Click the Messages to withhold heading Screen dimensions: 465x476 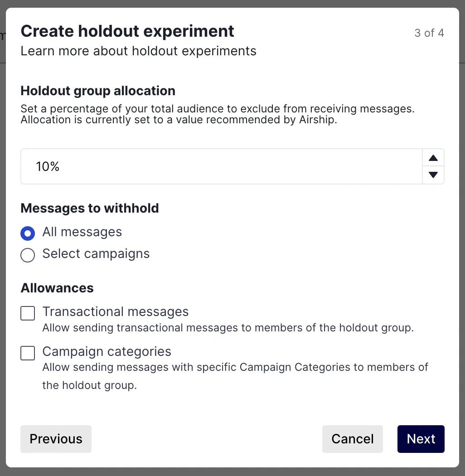[x=90, y=208]
